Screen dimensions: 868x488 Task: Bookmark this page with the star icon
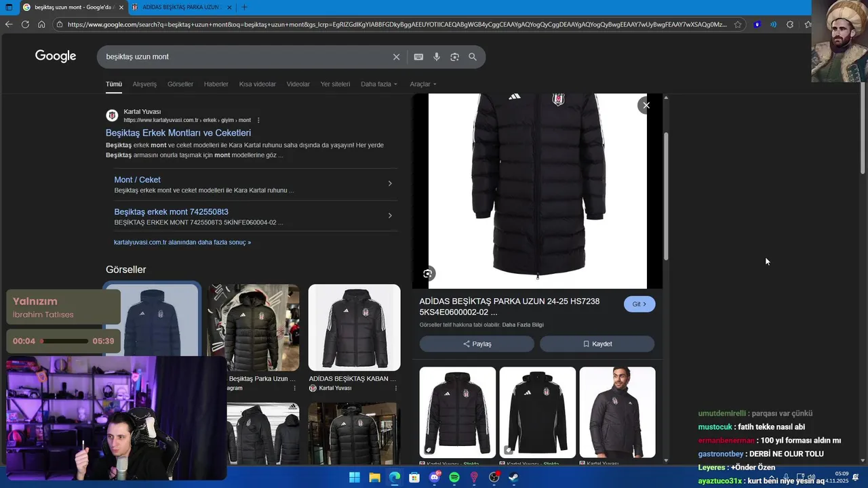[738, 24]
